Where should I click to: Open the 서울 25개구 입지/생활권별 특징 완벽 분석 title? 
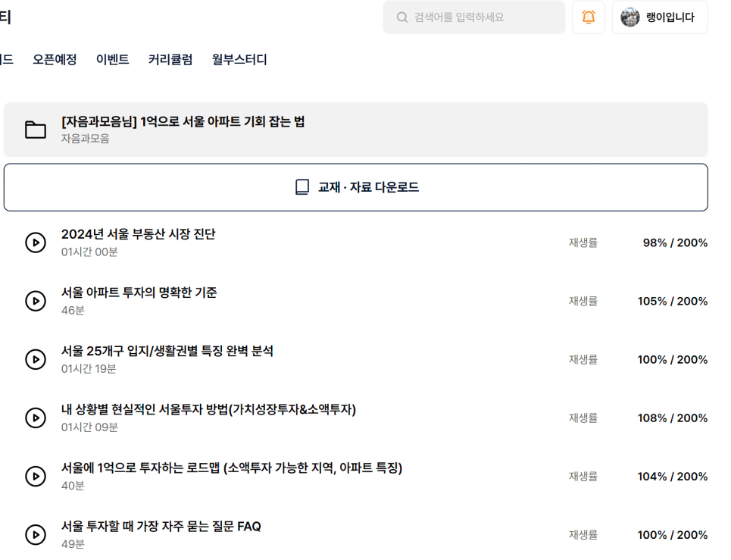pyautogui.click(x=167, y=351)
